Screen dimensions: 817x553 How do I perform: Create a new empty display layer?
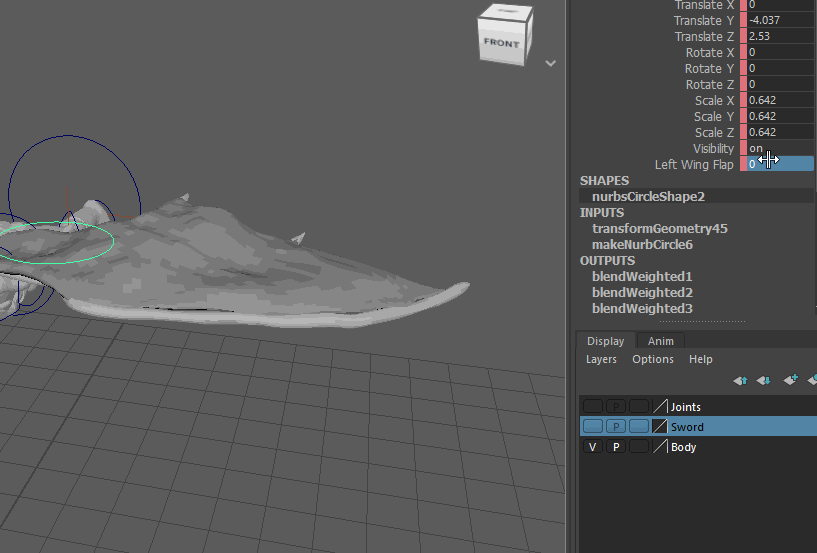(x=790, y=379)
